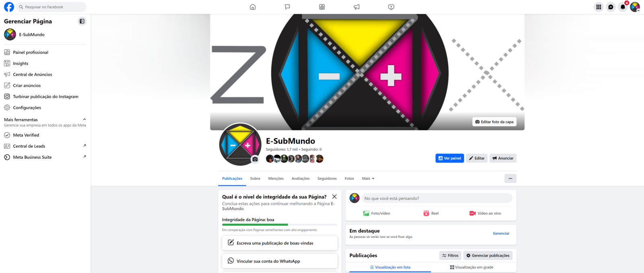
Task: Switch to Visualização em grade view
Action: point(472,267)
